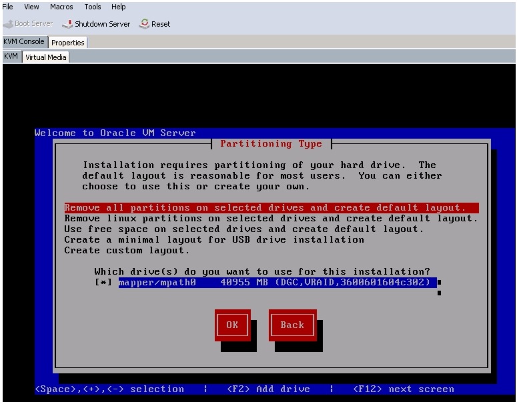Click the drive list scrollbar
Viewport: 517px width, 420px height.
pos(439,287)
